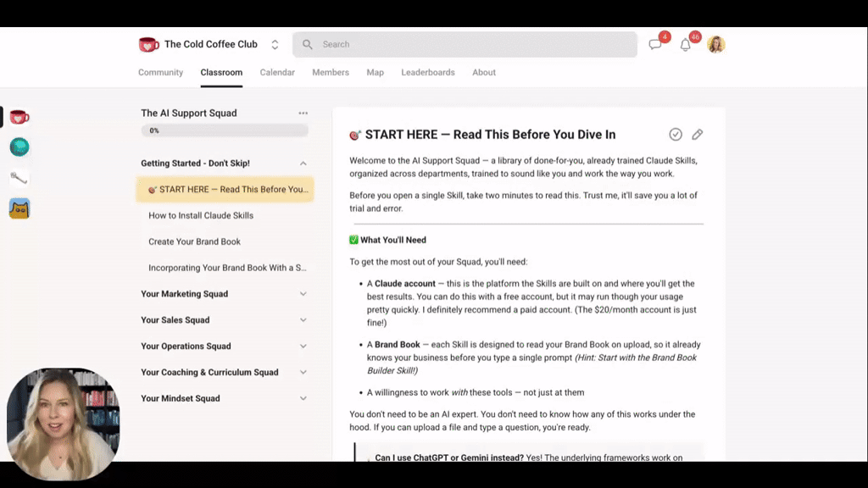Open chat messages icon
Viewport: 868px width, 488px height.
(x=655, y=45)
